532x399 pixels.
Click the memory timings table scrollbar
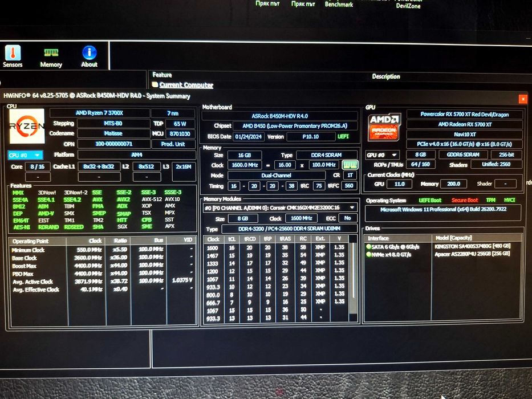(x=353, y=278)
